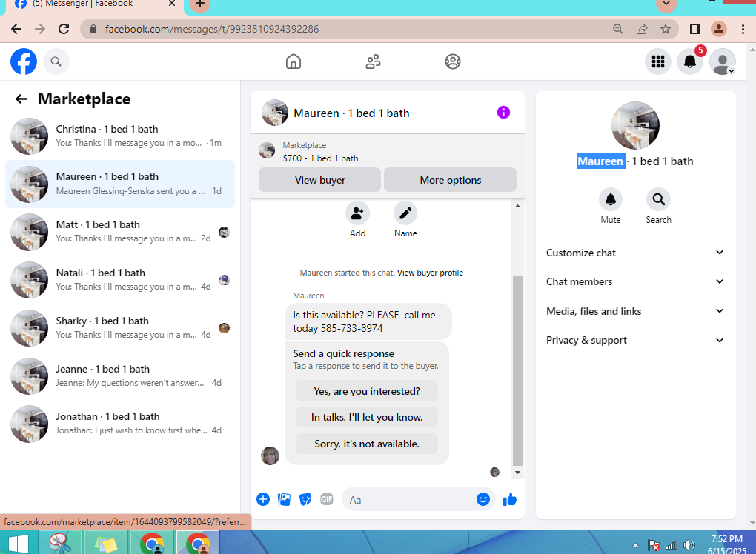
Task: Go back from Marketplace with arrow
Action: [x=21, y=99]
